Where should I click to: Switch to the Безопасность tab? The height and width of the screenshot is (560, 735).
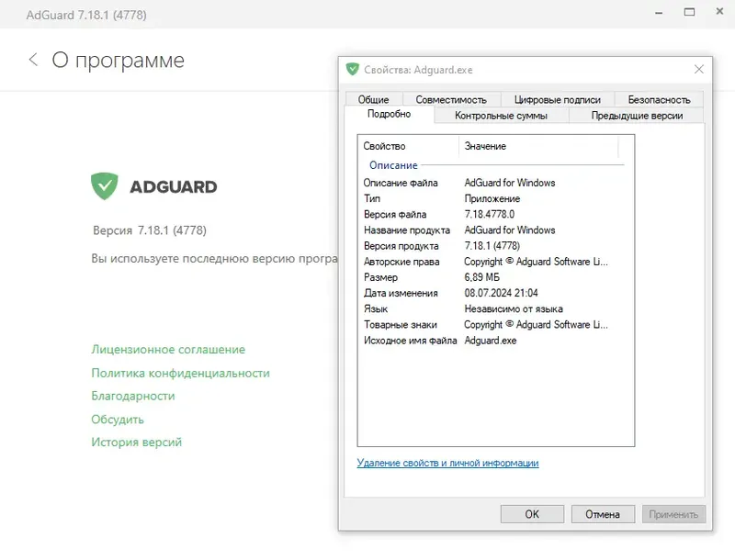point(659,100)
